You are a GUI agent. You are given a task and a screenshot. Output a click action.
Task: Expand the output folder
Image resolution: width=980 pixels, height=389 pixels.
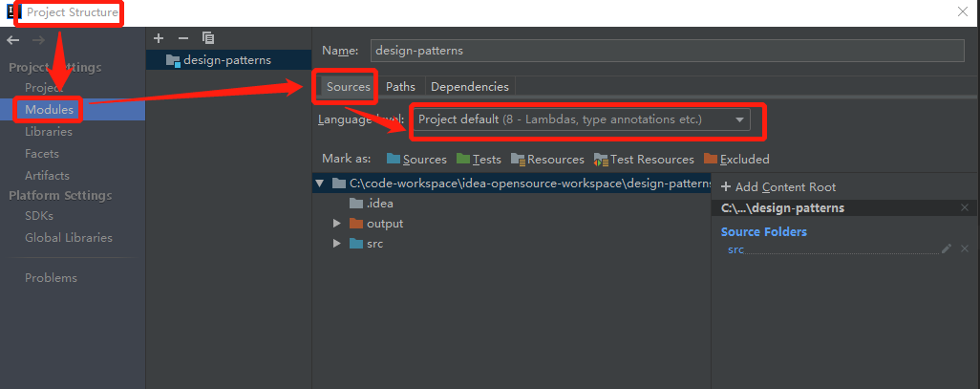(336, 224)
